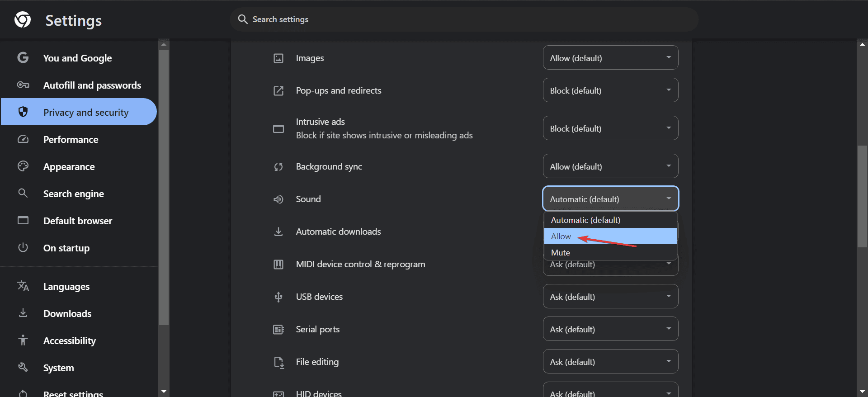Click the Search settings input field
The height and width of the screenshot is (397, 868).
click(464, 19)
